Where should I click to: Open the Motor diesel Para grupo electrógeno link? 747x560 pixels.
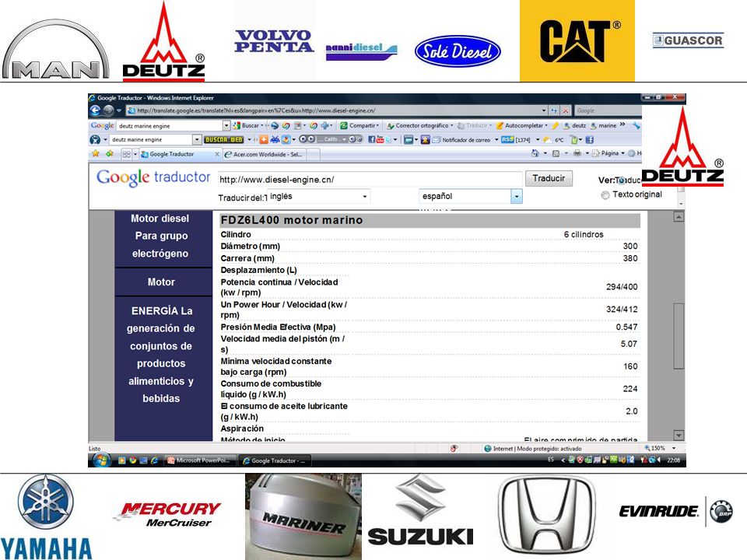[x=160, y=236]
